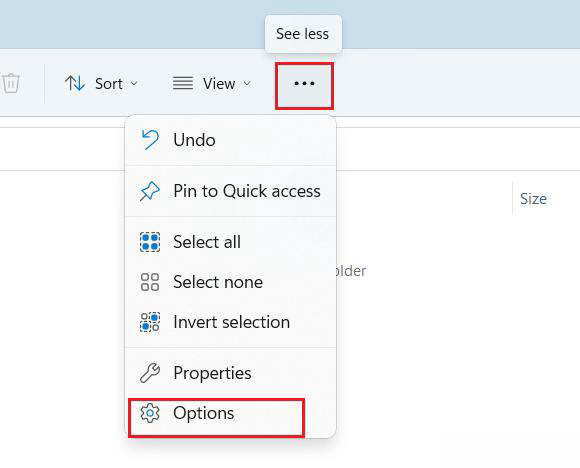Click the Size column header
Viewport: 580px width, 468px height.
[533, 199]
